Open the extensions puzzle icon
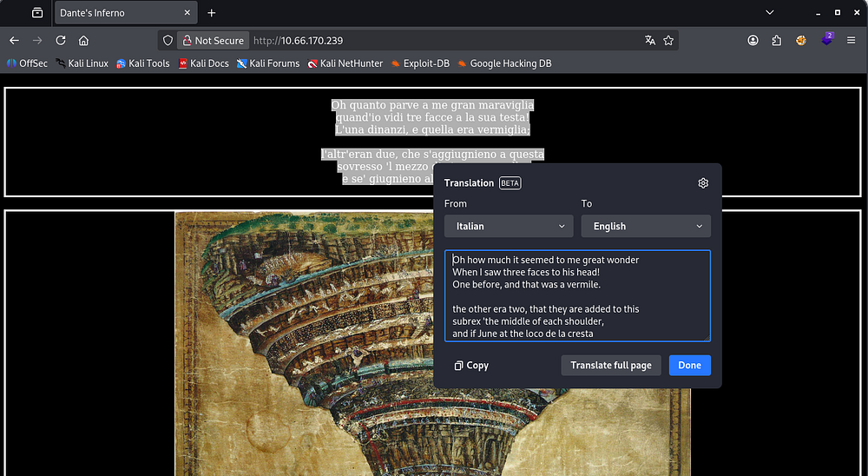This screenshot has width=868, height=476. coord(775,40)
